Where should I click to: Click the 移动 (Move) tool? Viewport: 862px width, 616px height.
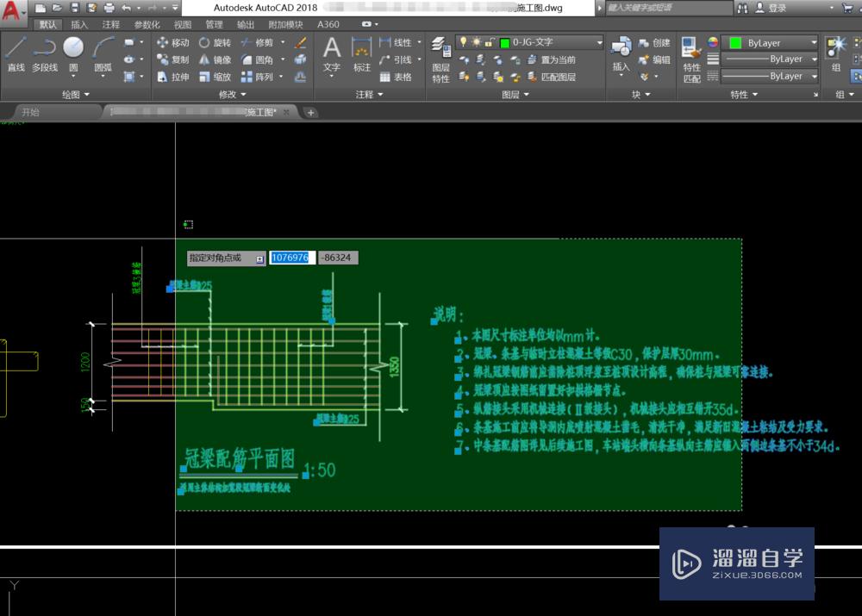172,42
